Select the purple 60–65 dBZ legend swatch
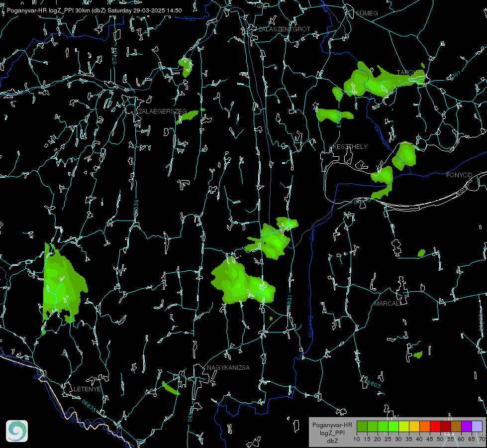Image resolution: width=487 pixels, height=448 pixels. (467, 427)
